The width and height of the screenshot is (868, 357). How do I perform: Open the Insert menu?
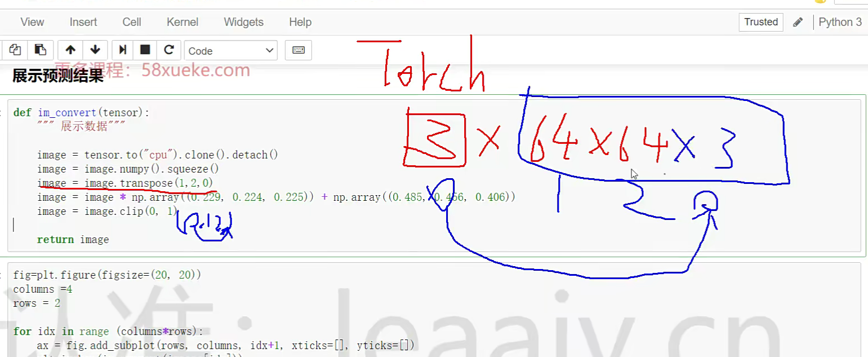coord(83,22)
